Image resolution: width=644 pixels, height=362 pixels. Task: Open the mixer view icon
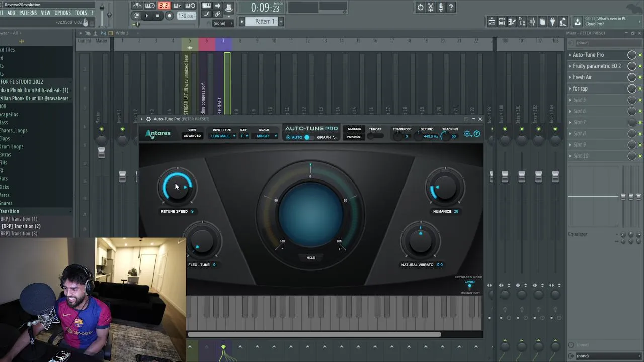[x=532, y=21]
